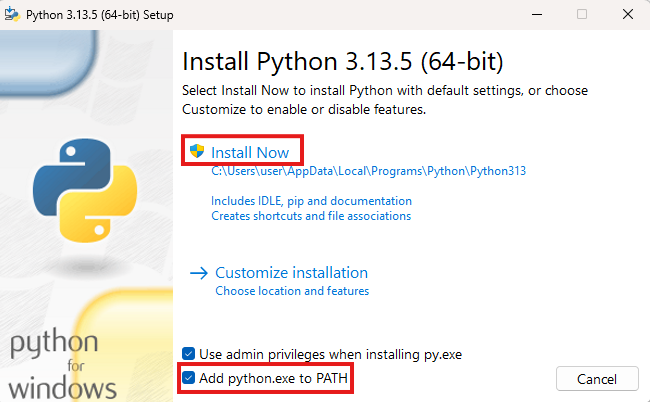Image resolution: width=650 pixels, height=402 pixels.
Task: Click the Python installer icon in title bar
Action: pos(12,15)
